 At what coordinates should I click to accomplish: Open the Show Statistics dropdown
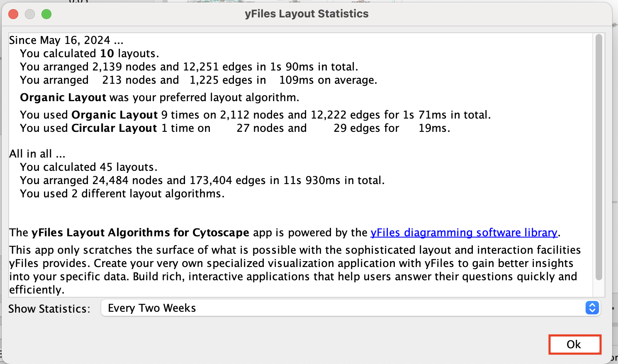[x=350, y=308]
